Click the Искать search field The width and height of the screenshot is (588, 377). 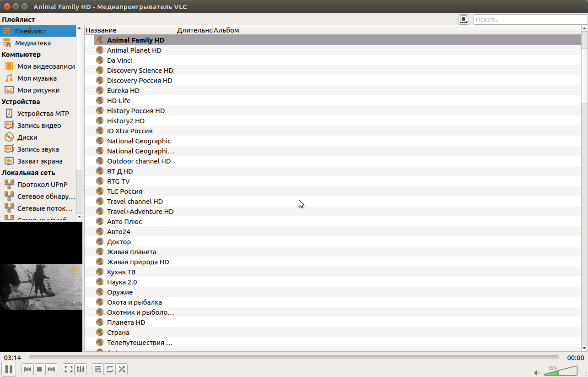529,19
